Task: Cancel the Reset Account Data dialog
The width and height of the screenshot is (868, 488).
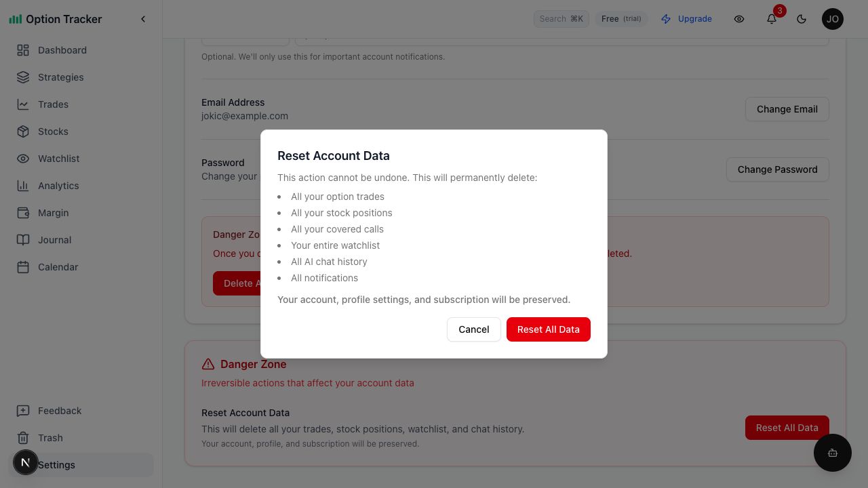Action: coord(473,329)
